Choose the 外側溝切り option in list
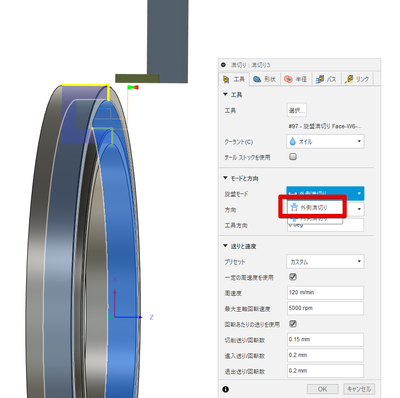Screen dimensions: 400x398 tap(312, 207)
